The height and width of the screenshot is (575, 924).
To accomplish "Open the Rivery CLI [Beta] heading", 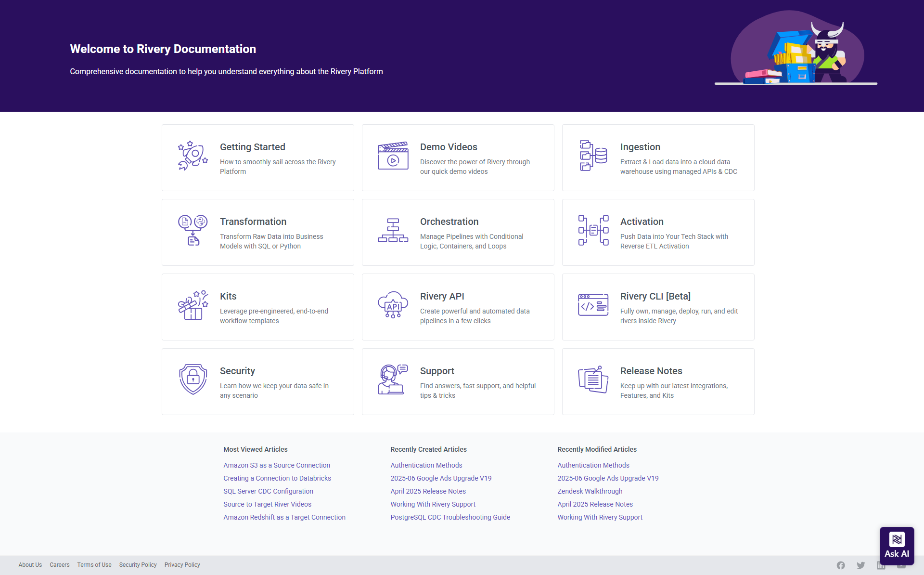I will [655, 296].
